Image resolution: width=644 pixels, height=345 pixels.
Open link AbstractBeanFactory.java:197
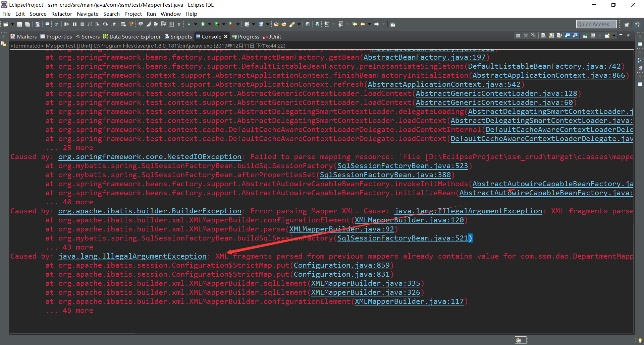pyautogui.click(x=424, y=57)
